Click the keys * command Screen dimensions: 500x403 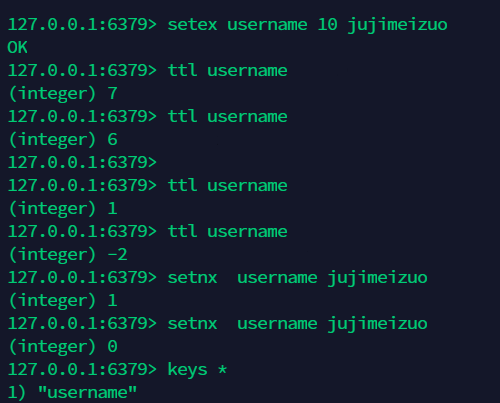197,370
